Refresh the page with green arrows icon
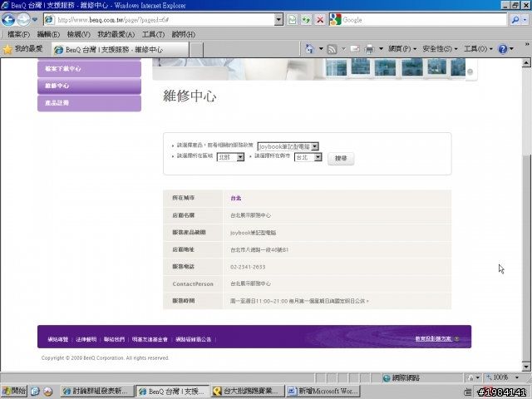 click(x=306, y=20)
